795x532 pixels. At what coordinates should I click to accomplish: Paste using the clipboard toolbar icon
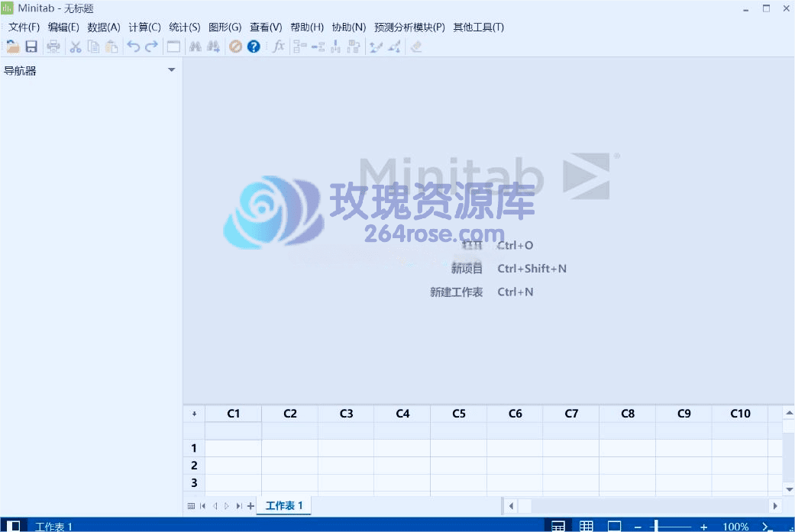[x=111, y=47]
